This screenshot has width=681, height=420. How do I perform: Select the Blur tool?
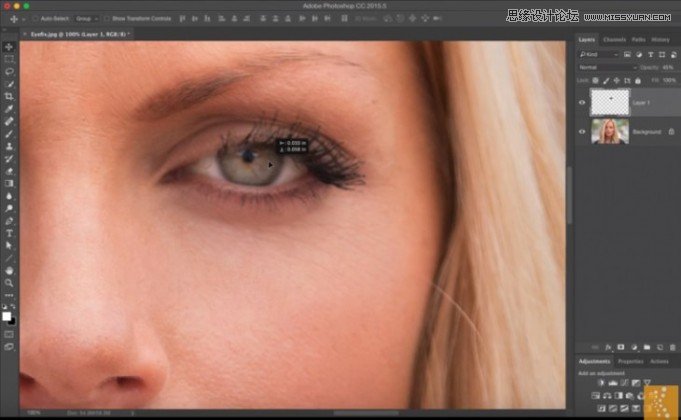pyautogui.click(x=9, y=196)
